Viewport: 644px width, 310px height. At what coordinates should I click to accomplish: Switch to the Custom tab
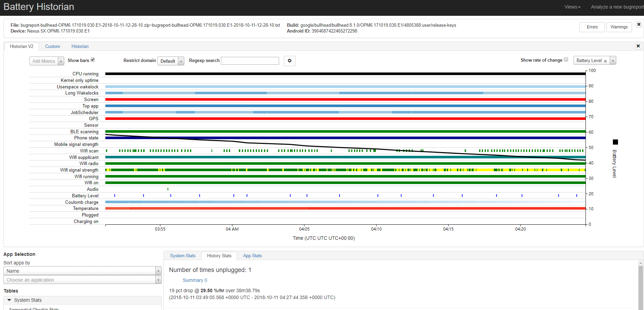(x=52, y=46)
